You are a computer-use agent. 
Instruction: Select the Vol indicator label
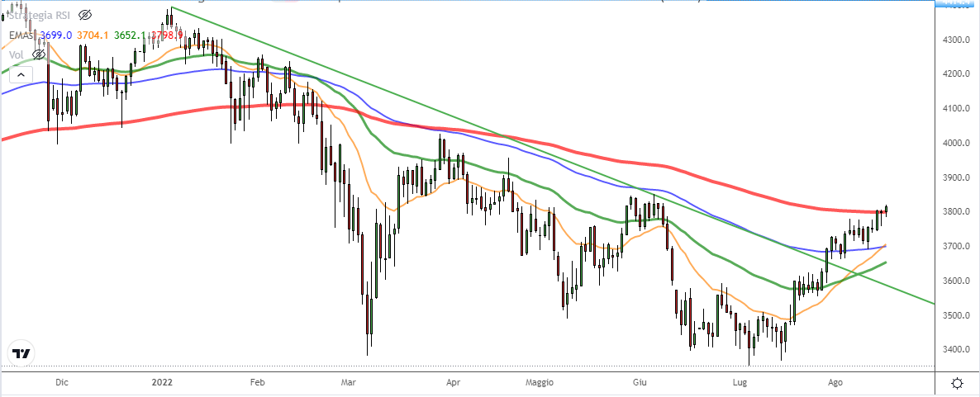[16, 54]
